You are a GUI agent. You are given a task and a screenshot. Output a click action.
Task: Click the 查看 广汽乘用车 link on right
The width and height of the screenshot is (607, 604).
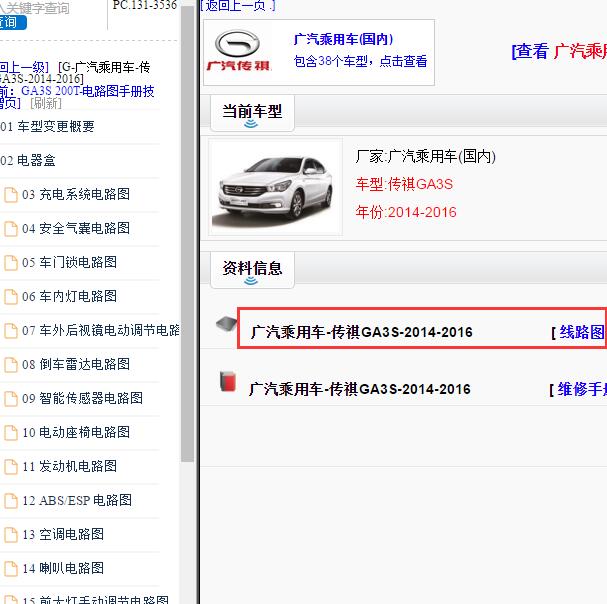coord(559,51)
